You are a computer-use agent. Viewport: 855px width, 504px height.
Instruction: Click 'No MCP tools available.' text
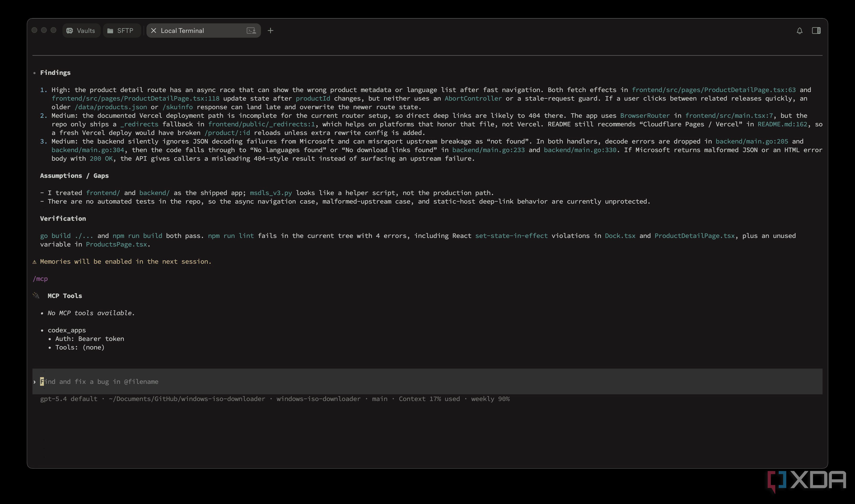tap(91, 313)
